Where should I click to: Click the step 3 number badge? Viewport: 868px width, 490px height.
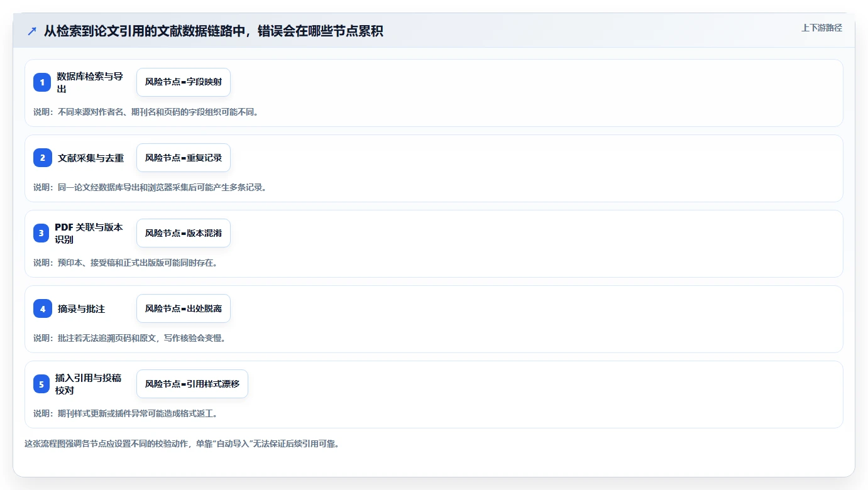41,233
